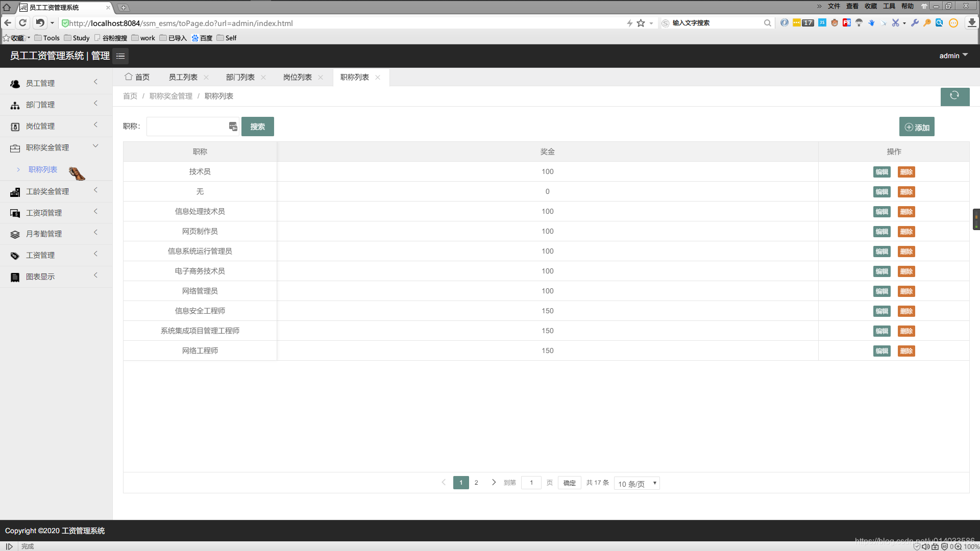Click the 工龄奖金管理 sidebar icon
The image size is (980, 551).
(15, 192)
